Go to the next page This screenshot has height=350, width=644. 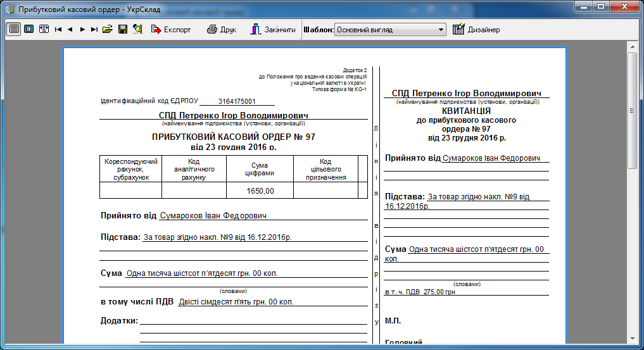pyautogui.click(x=82, y=29)
